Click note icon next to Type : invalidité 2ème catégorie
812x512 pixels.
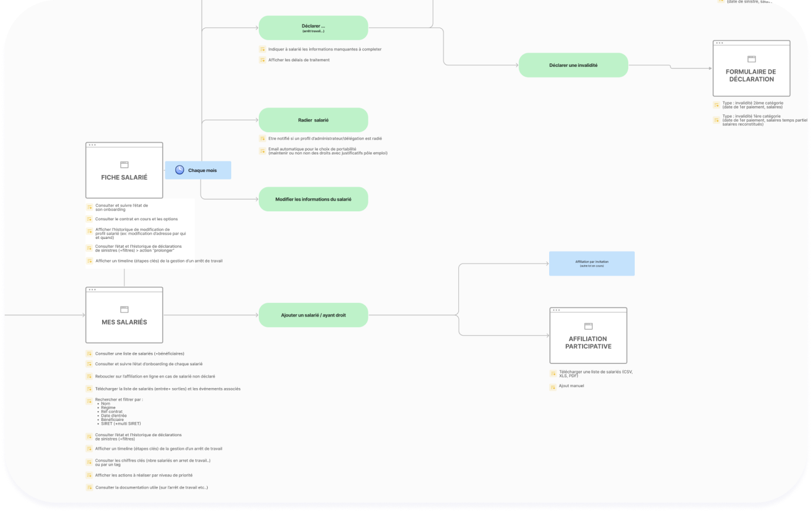click(716, 105)
